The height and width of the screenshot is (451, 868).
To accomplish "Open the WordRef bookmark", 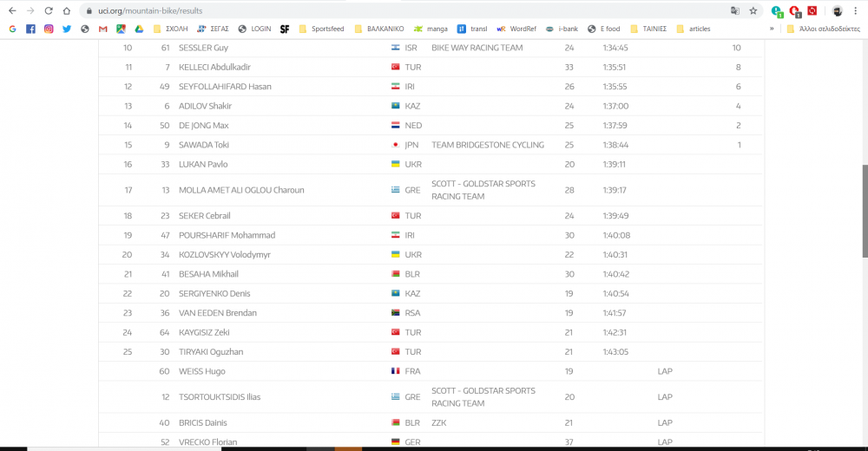I will coord(516,29).
